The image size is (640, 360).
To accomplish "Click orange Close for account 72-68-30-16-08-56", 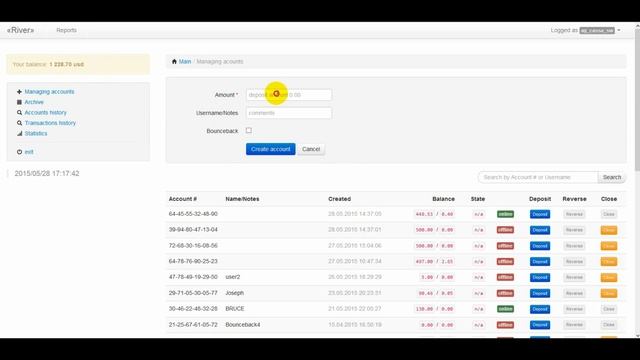I will pyautogui.click(x=609, y=246).
